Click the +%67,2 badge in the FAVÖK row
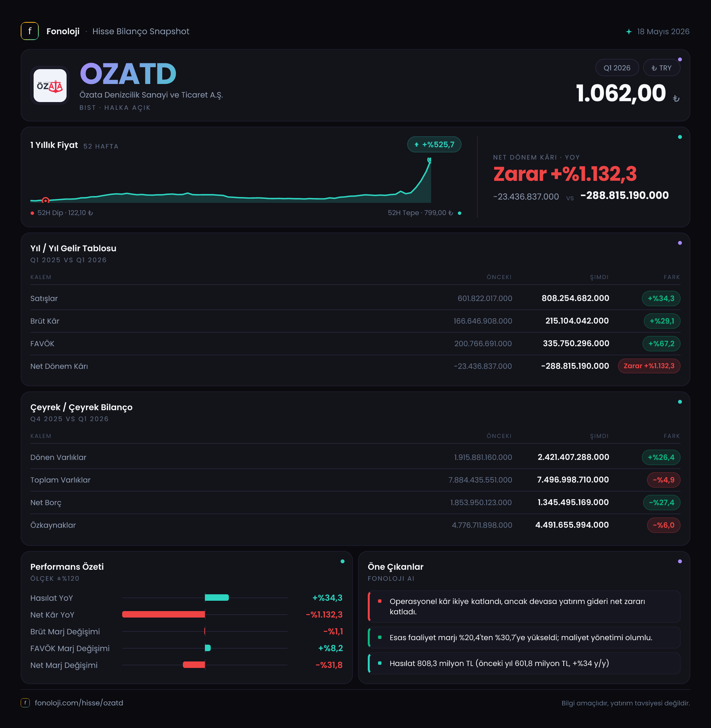 pos(661,344)
